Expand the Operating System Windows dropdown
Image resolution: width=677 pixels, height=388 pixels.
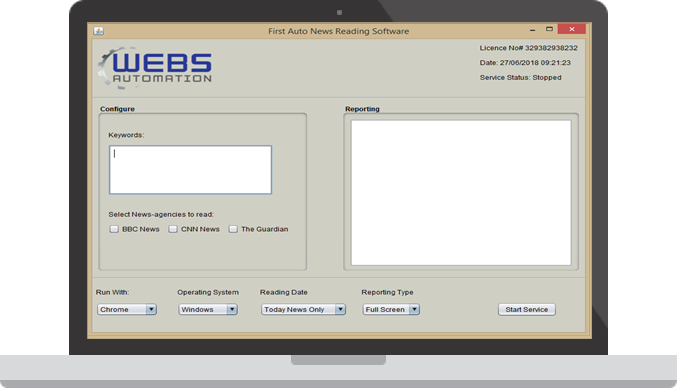(208, 309)
